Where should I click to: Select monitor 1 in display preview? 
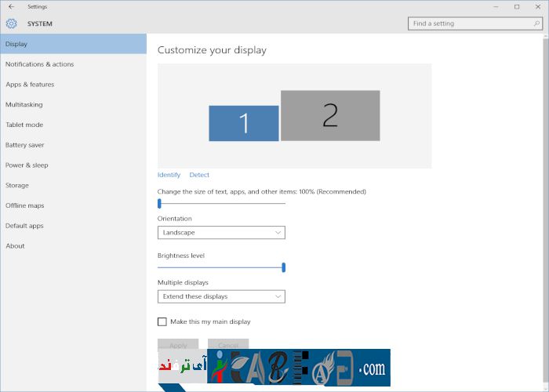(x=243, y=123)
